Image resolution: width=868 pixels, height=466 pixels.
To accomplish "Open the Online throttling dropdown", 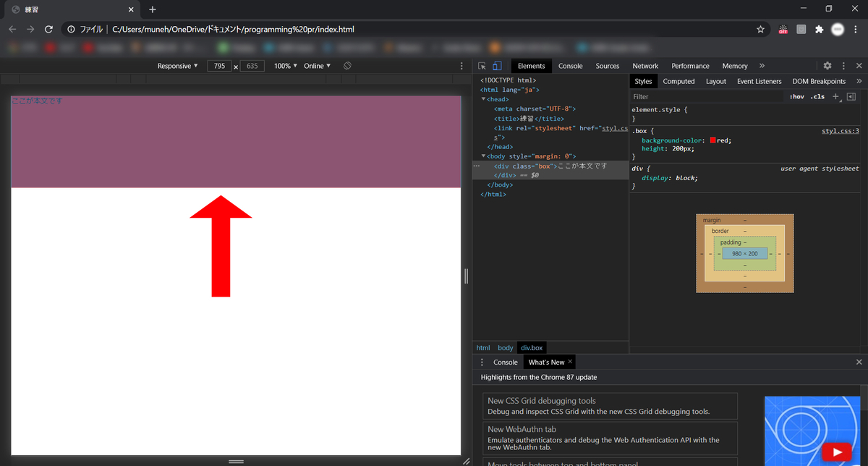I will (x=318, y=66).
